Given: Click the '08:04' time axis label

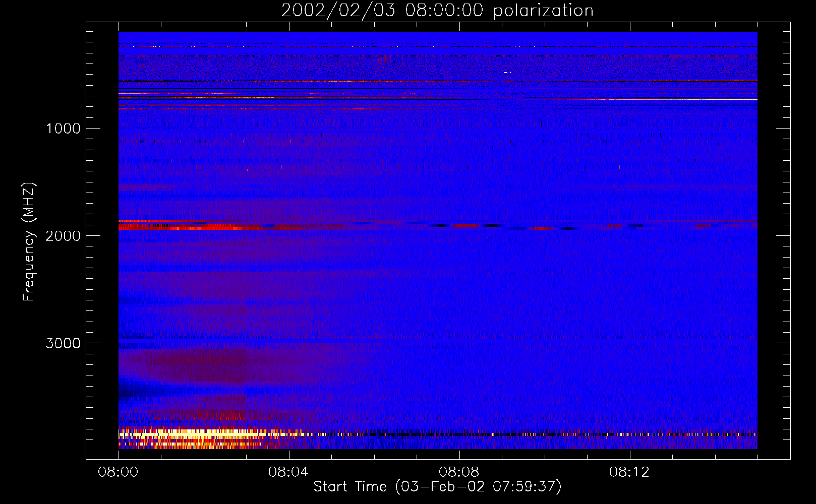Looking at the screenshot, I should 288,472.
